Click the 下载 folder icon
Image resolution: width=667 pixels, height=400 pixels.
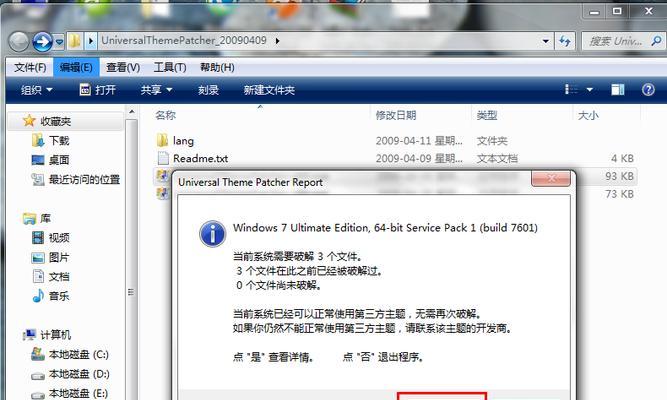pyautogui.click(x=38, y=140)
